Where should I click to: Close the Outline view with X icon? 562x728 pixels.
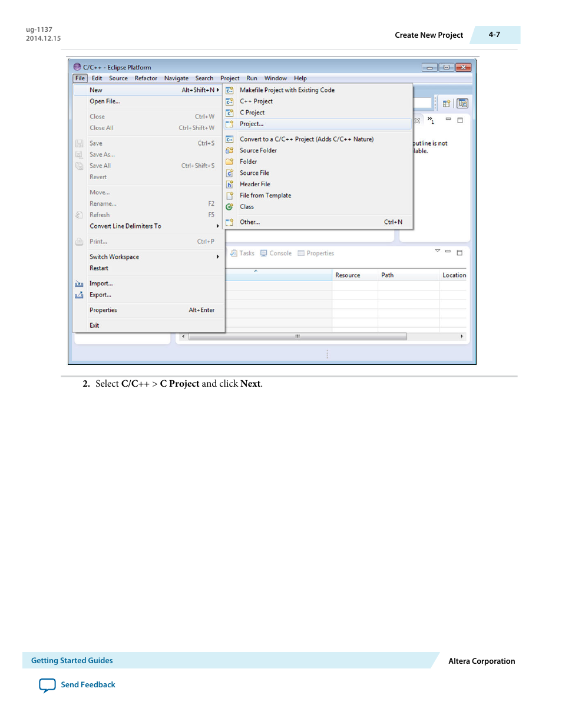pos(417,120)
